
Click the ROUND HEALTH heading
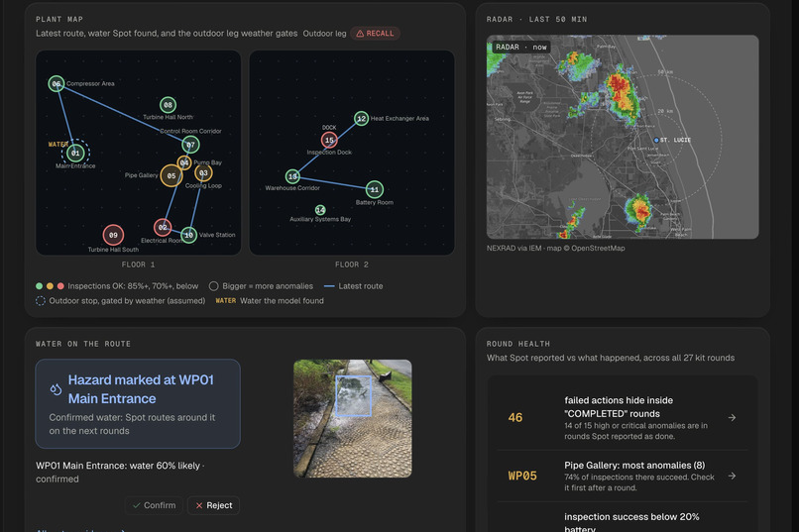[518, 344]
